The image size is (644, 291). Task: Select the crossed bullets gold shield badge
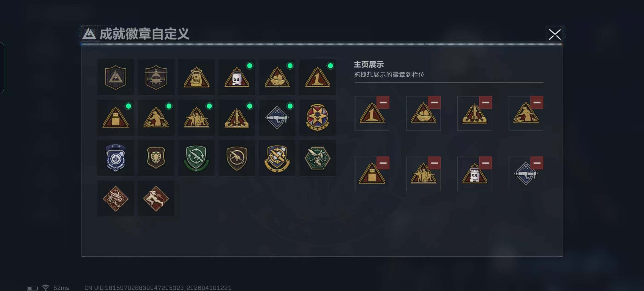pos(277,158)
